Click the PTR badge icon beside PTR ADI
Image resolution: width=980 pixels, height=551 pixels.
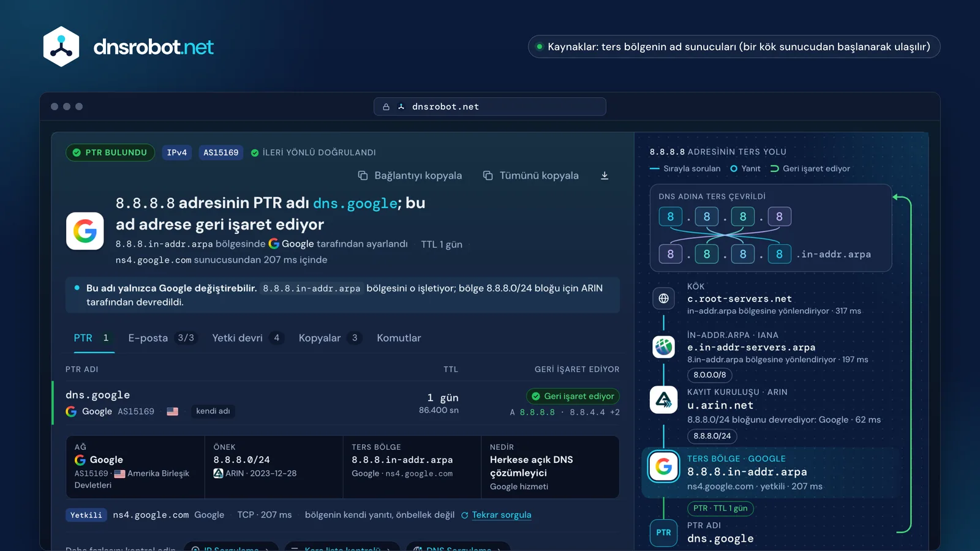[x=663, y=533]
